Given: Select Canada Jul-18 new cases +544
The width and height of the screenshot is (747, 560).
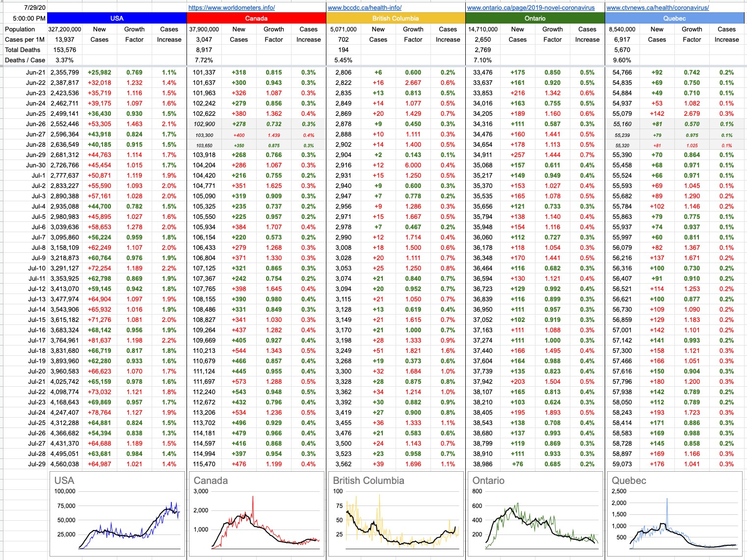Looking at the screenshot, I should [239, 350].
